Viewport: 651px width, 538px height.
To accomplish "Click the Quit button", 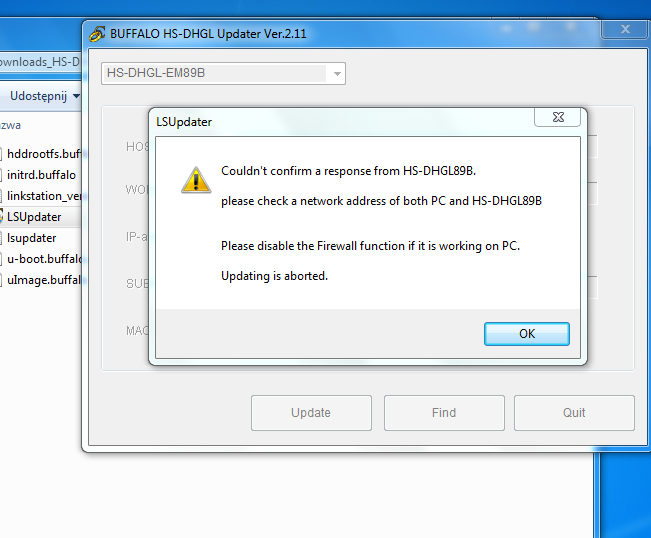I will (574, 413).
